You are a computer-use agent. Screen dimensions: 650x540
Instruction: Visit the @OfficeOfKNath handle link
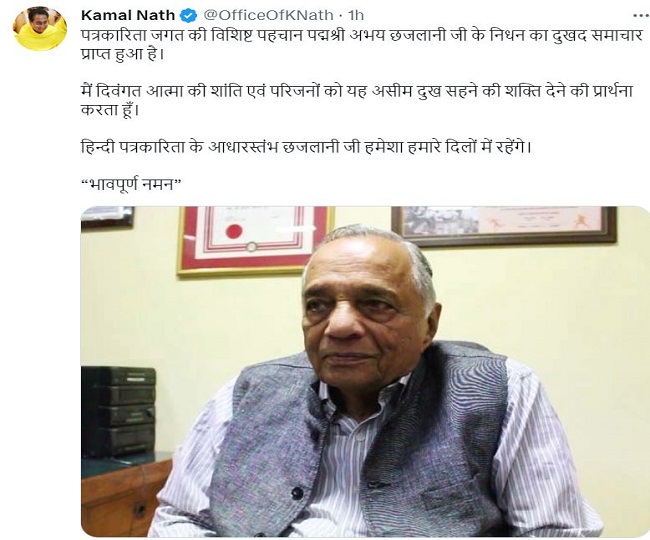tap(269, 15)
